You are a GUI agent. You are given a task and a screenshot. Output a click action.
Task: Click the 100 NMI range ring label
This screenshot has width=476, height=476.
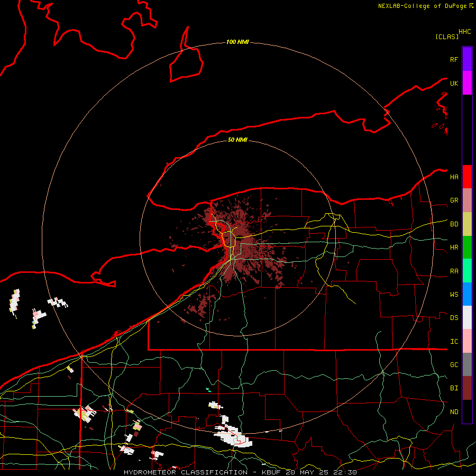pyautogui.click(x=237, y=42)
